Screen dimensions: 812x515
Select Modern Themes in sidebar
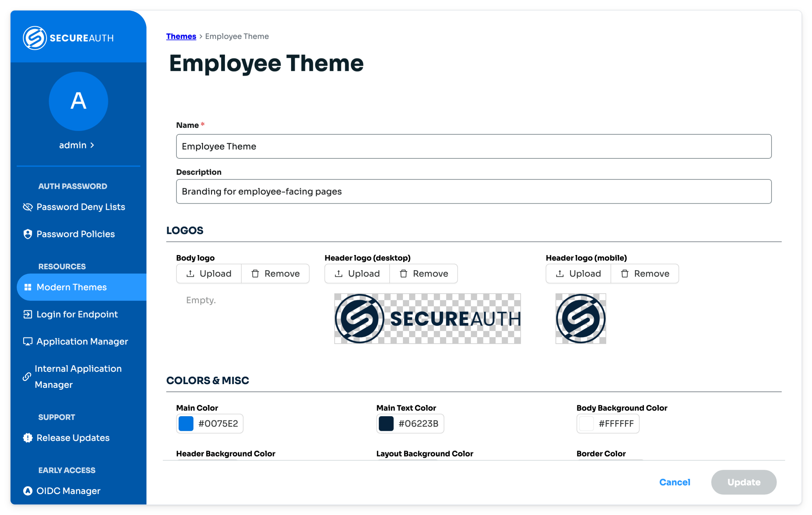pyautogui.click(x=82, y=287)
